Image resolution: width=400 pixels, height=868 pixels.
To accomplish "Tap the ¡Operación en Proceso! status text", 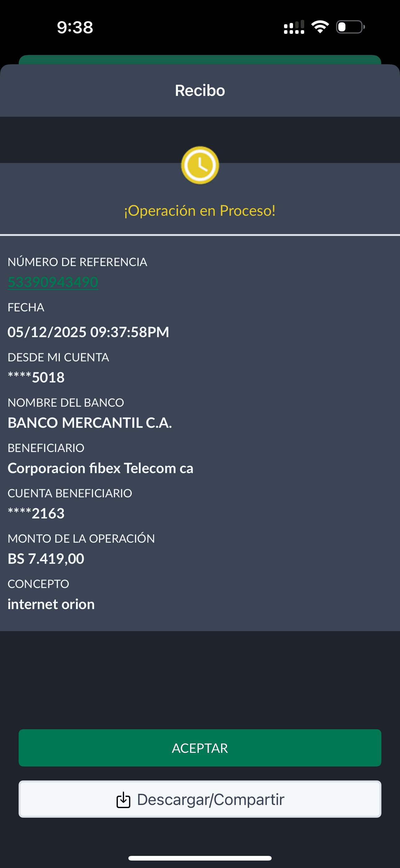I will coord(200,210).
